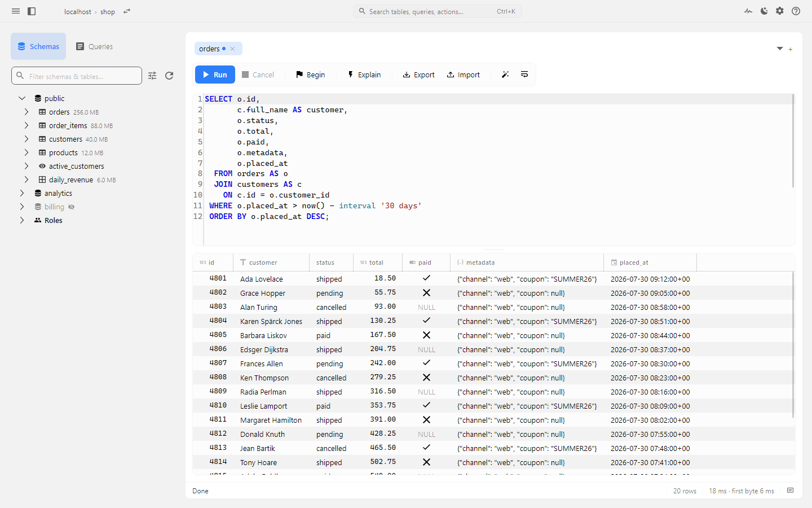The image size is (812, 508).
Task: Toggle dark mode moon icon
Action: click(764, 11)
